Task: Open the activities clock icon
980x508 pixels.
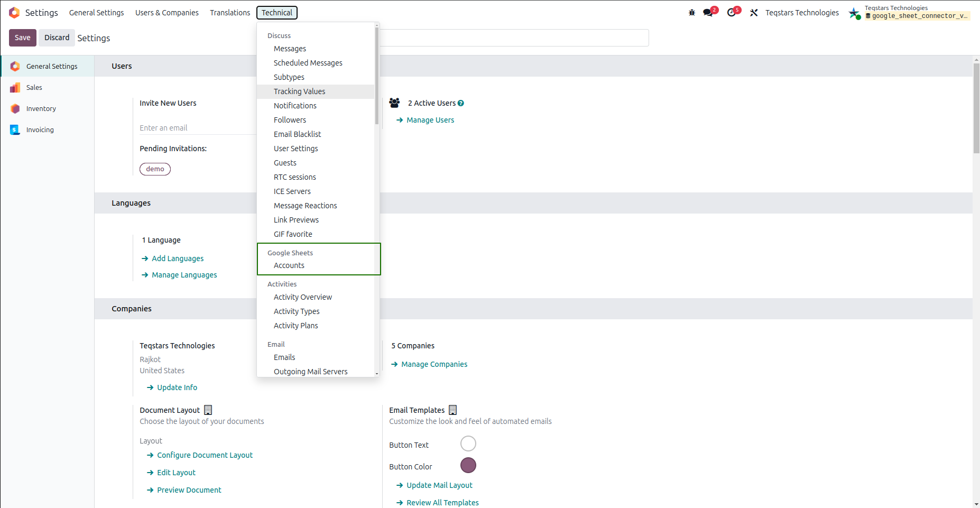Action: (x=732, y=13)
